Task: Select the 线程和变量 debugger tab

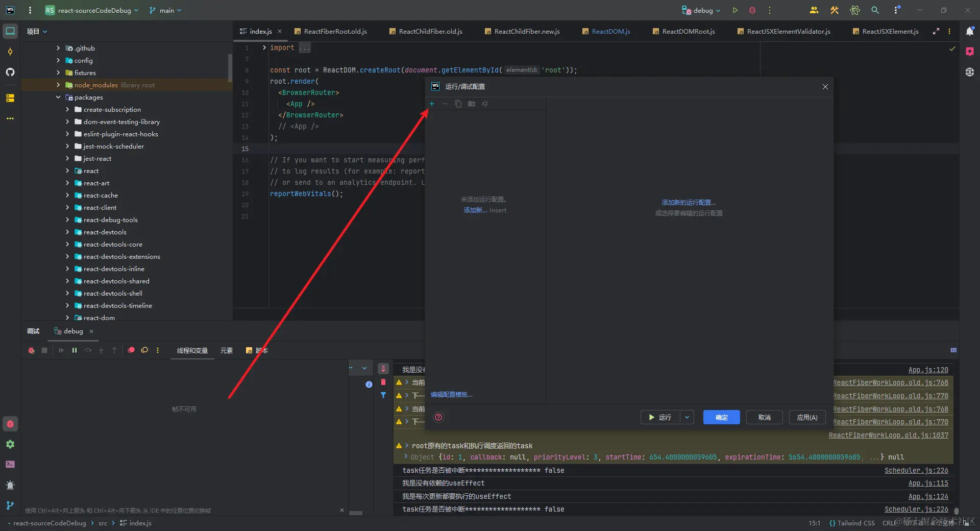Action: [x=192, y=351]
